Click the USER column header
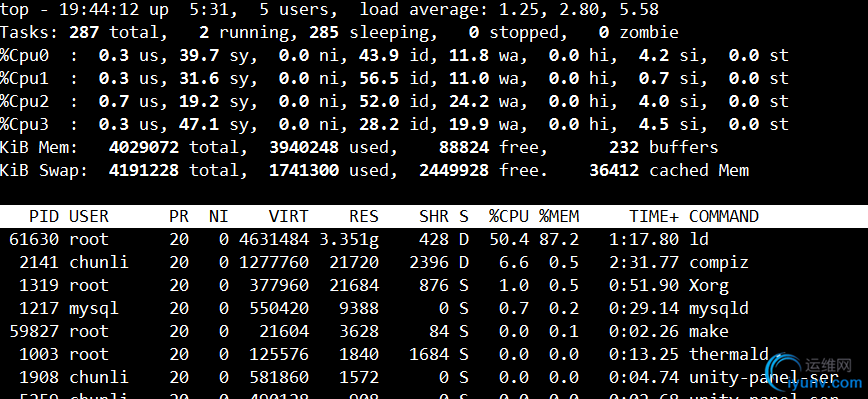The height and width of the screenshot is (399, 868). tap(89, 216)
